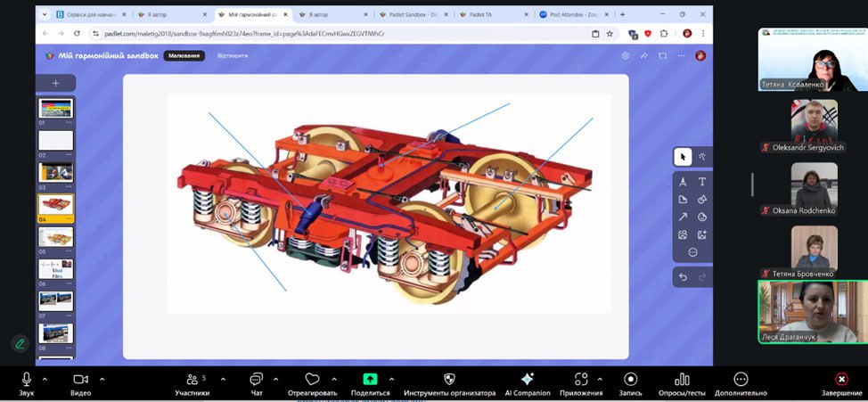868x402 pixels.
Task: Expand chevron next to Поделиться
Action: pyautogui.click(x=392, y=378)
